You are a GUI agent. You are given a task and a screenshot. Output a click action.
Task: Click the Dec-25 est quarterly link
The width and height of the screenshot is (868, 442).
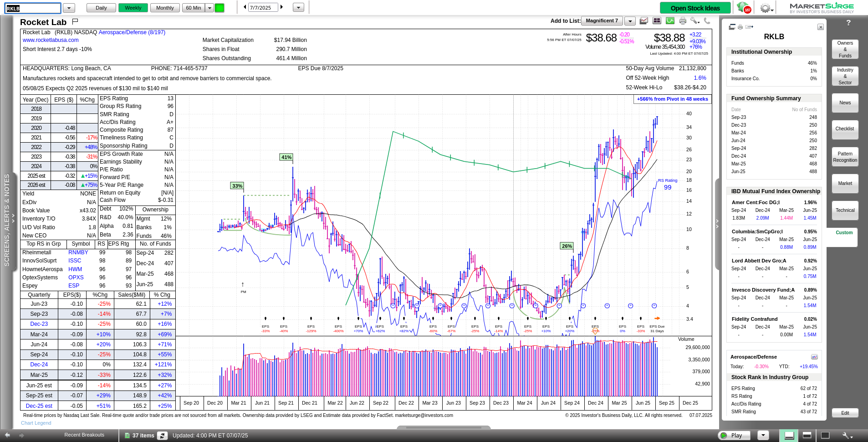[39, 406]
